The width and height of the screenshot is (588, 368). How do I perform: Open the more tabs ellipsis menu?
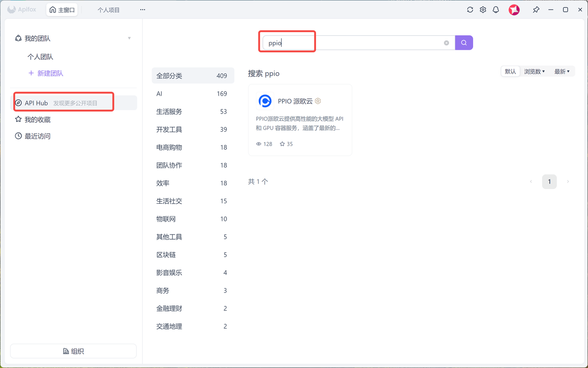tap(142, 10)
